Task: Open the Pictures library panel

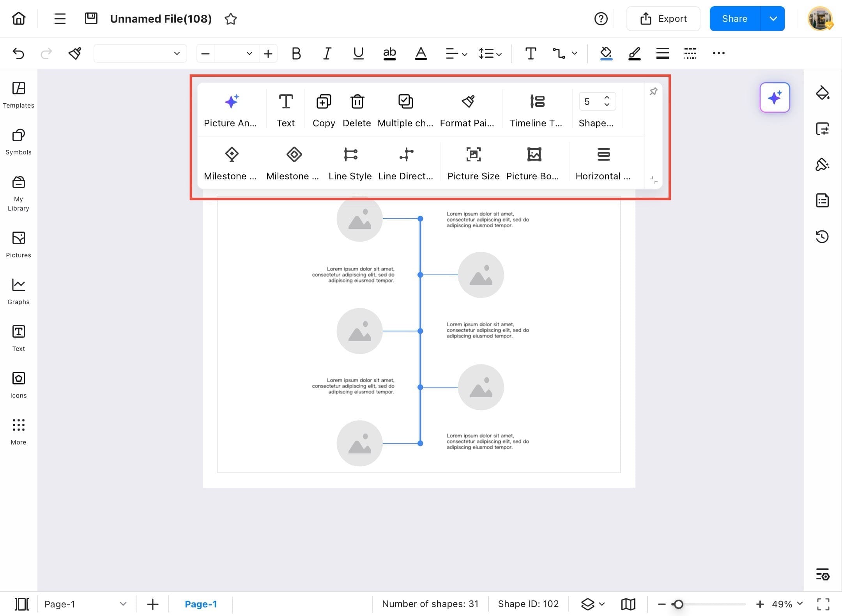Action: (x=18, y=244)
